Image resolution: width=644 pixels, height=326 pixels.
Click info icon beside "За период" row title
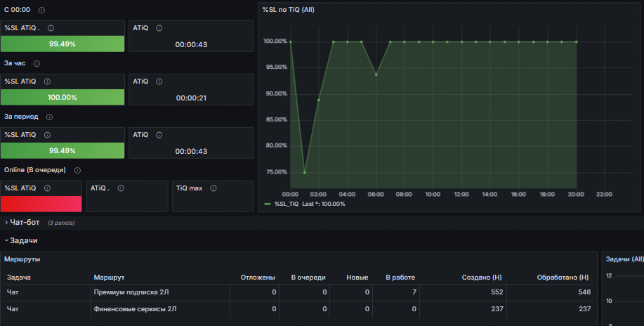tap(49, 117)
